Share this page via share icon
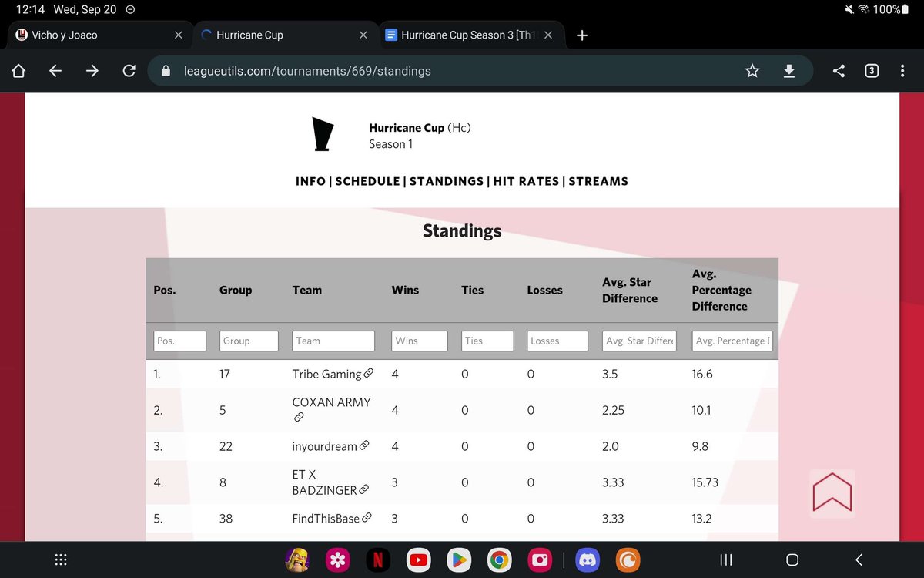The width and height of the screenshot is (924, 578). pos(839,71)
